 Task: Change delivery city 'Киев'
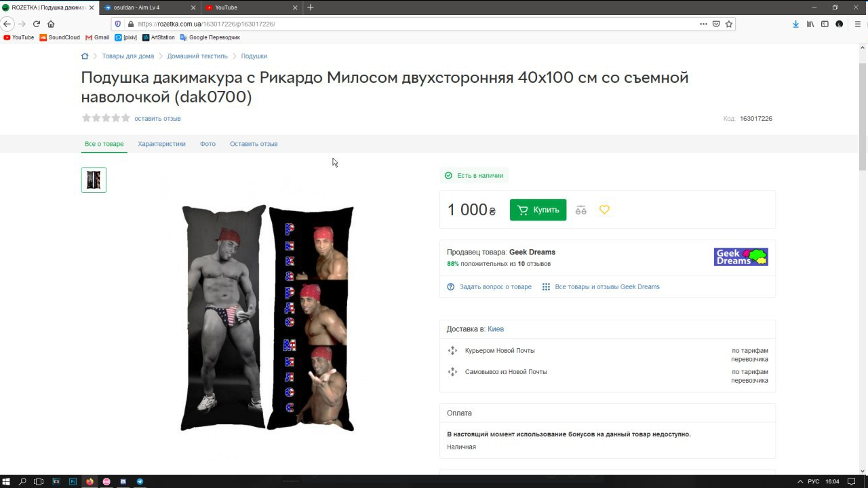(496, 329)
